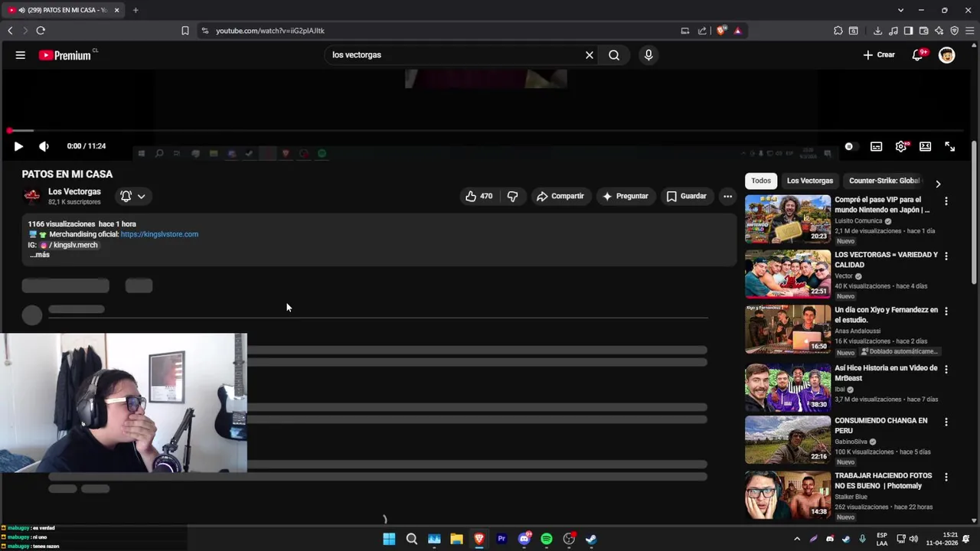Open the account avatar menu
Image resolution: width=980 pixels, height=551 pixels.
pyautogui.click(x=947, y=55)
